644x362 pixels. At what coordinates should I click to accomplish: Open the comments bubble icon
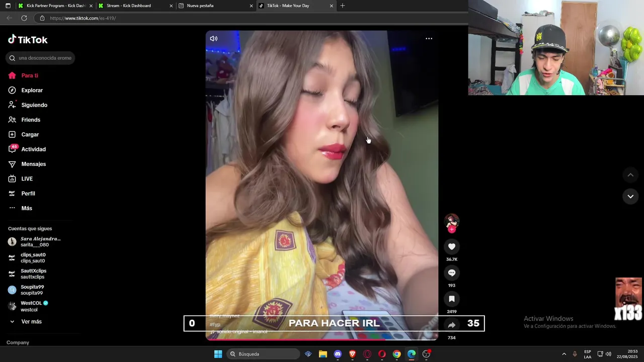[452, 273]
